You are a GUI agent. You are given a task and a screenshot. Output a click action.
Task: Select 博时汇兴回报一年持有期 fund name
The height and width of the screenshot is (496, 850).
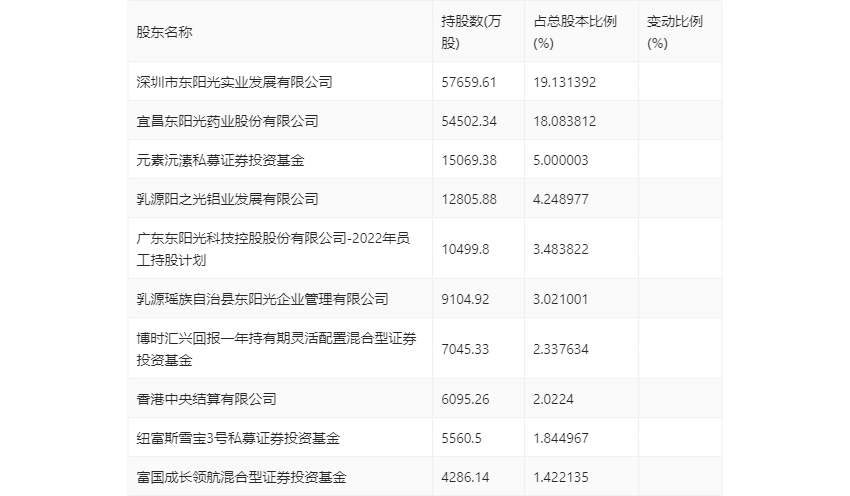click(276, 349)
